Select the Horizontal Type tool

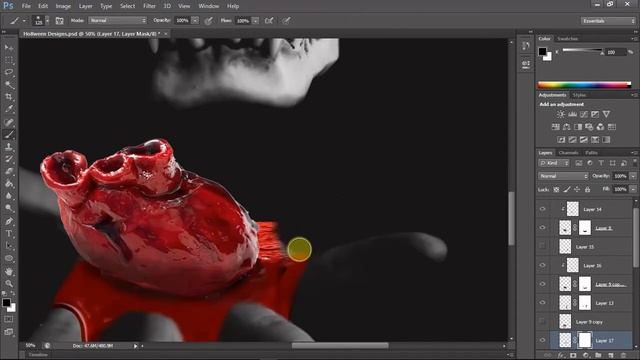[x=9, y=233]
